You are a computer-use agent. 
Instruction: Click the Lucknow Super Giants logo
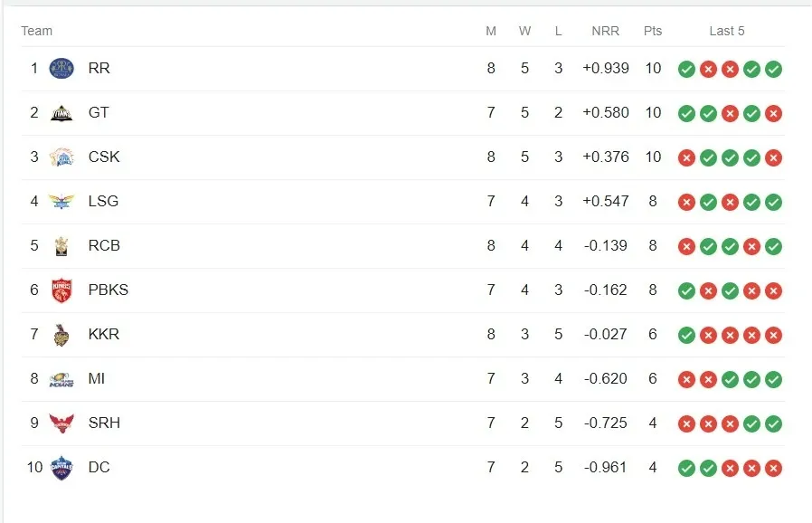click(x=61, y=201)
